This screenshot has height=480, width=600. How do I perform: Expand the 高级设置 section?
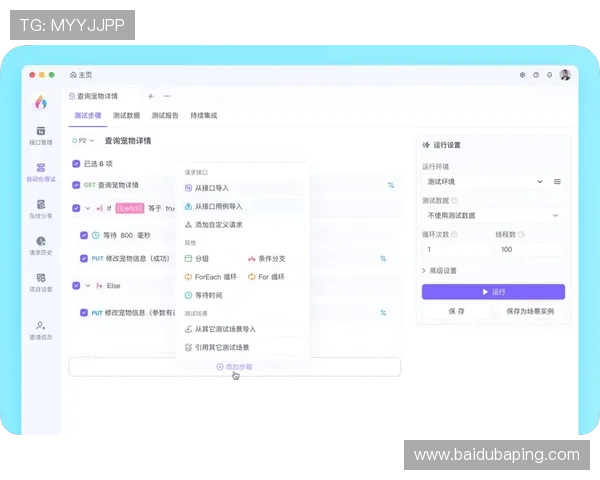point(439,271)
